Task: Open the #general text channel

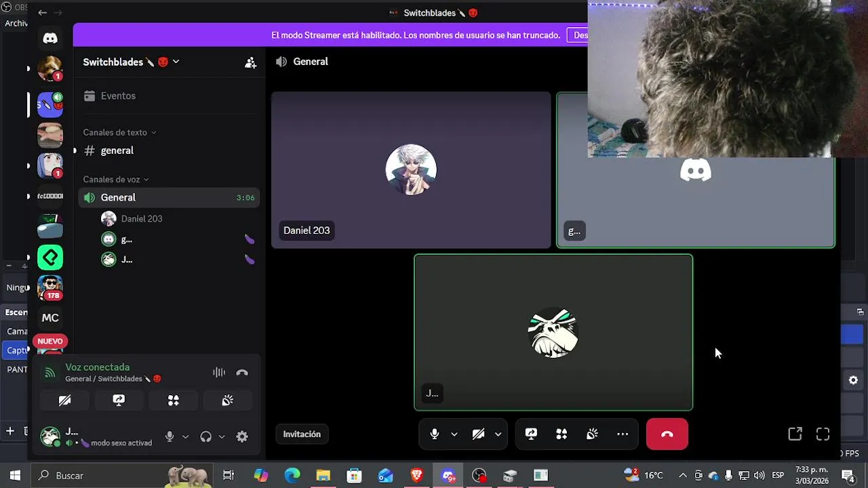Action: pos(170,150)
